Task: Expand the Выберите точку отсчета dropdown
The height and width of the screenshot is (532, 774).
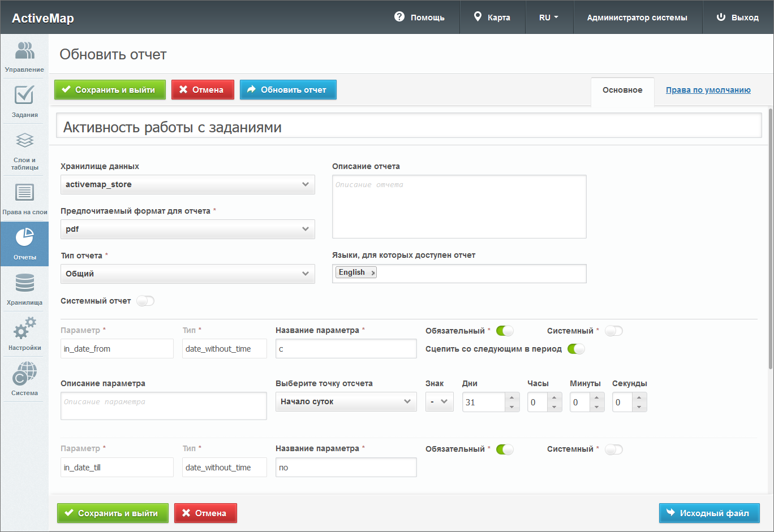Action: click(x=346, y=401)
